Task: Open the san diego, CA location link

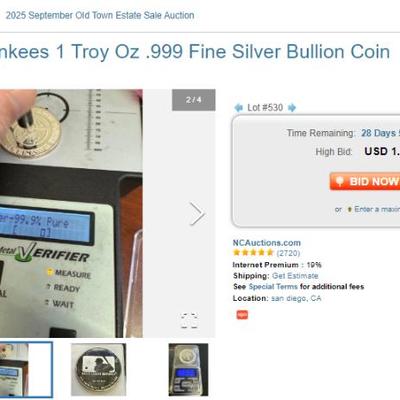Action: coord(296,298)
